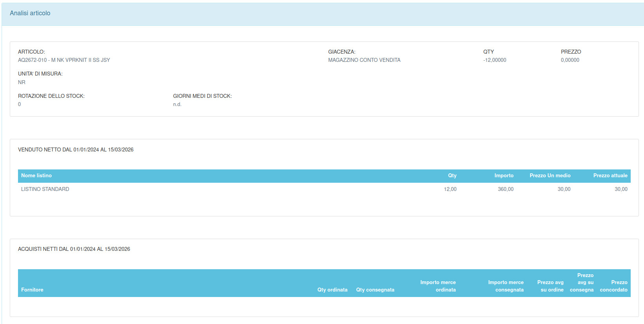The image size is (644, 324).
Task: Select article code AQ2672-010 text
Action: click(32, 60)
